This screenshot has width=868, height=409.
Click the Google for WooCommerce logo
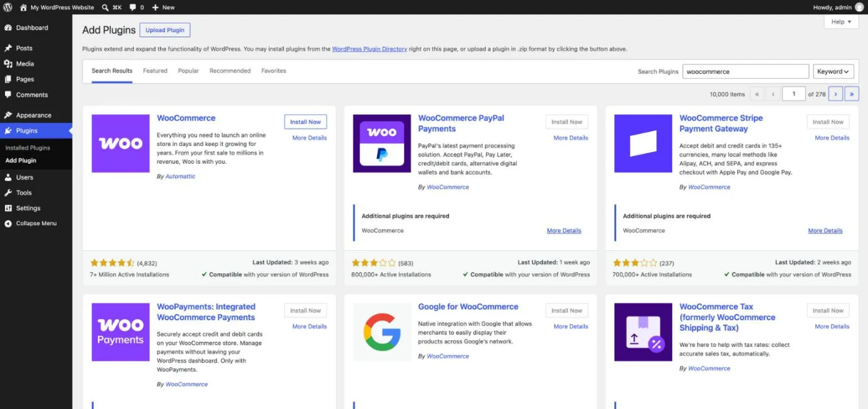point(382,332)
